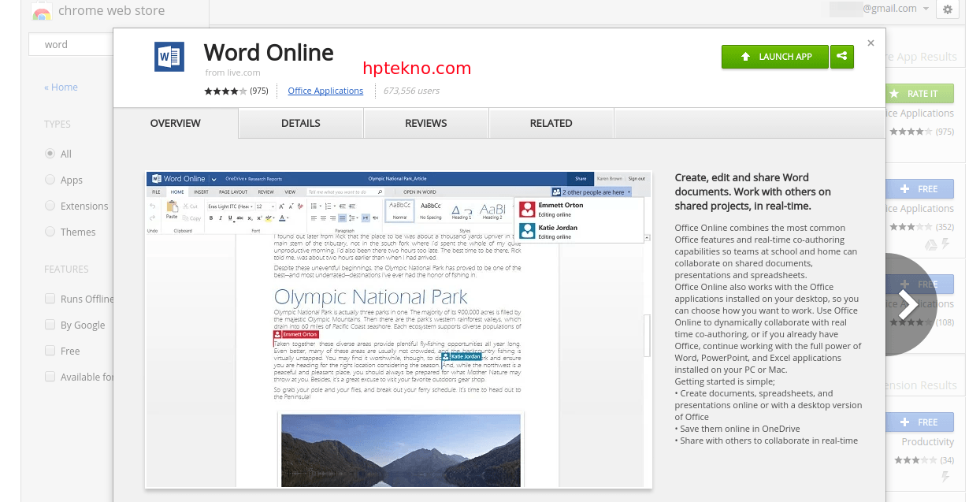Open the settings gear menu

(948, 9)
